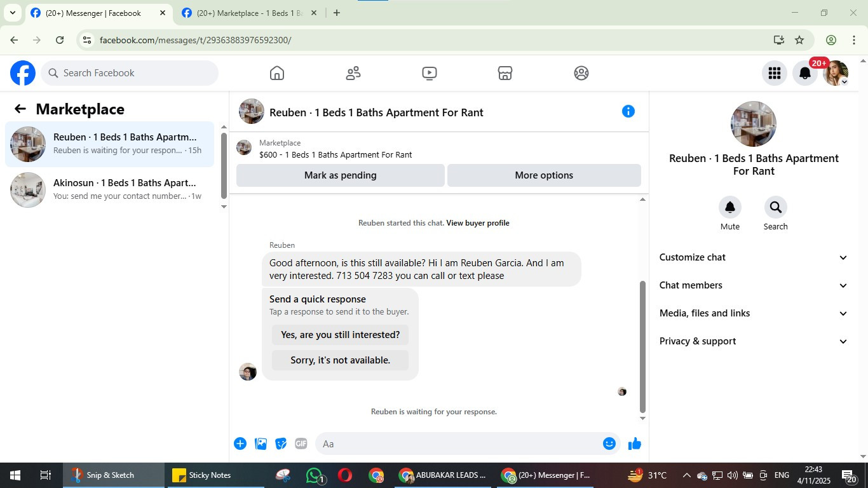Go back using Marketplace back arrow
This screenshot has width=868, height=488.
pos(20,109)
